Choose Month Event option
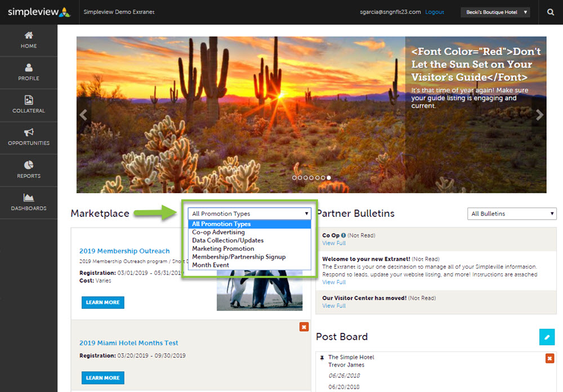 tap(249, 265)
